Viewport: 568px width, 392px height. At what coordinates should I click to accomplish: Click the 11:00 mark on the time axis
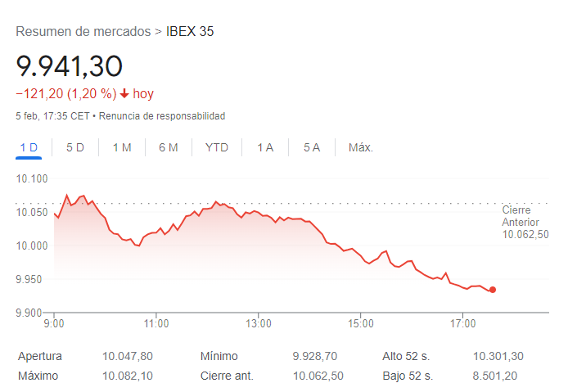pyautogui.click(x=156, y=324)
